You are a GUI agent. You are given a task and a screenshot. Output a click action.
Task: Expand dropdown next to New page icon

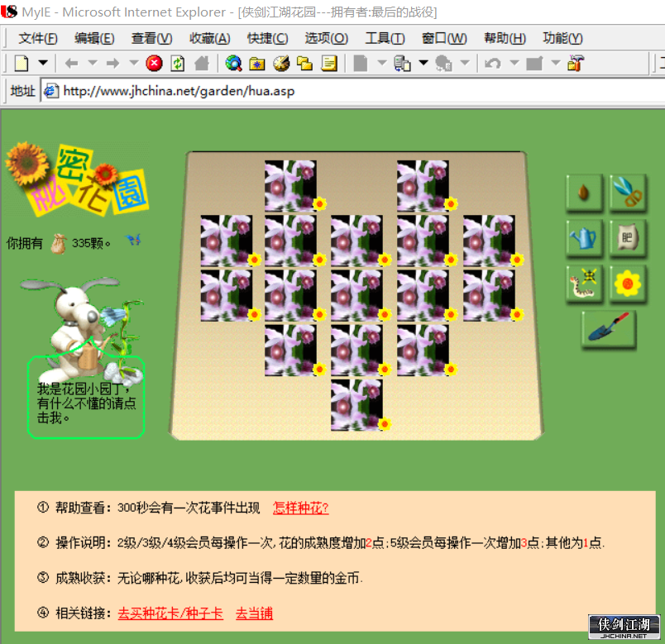(43, 63)
